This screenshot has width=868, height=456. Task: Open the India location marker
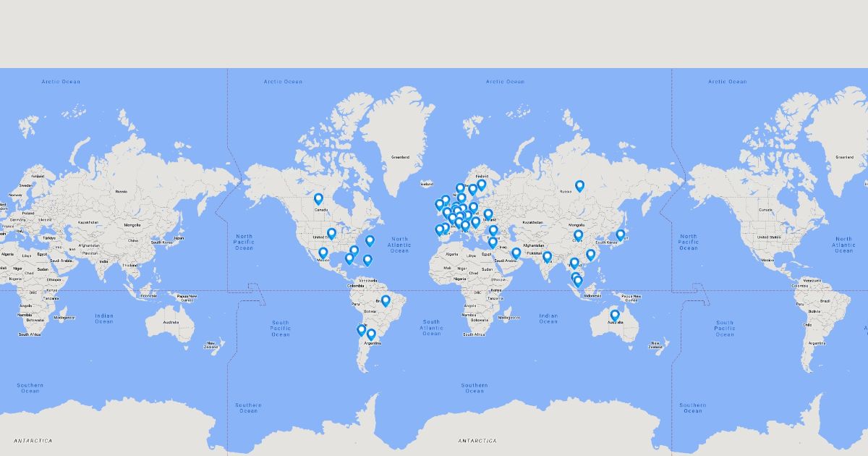pos(548,257)
